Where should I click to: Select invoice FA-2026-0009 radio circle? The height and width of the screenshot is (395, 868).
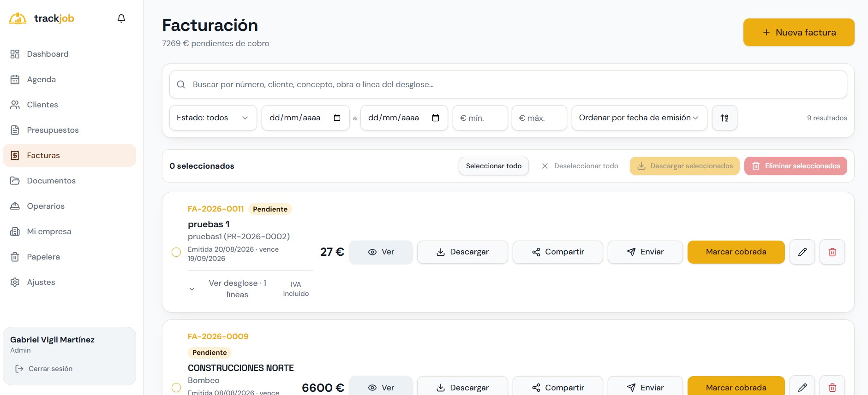176,388
